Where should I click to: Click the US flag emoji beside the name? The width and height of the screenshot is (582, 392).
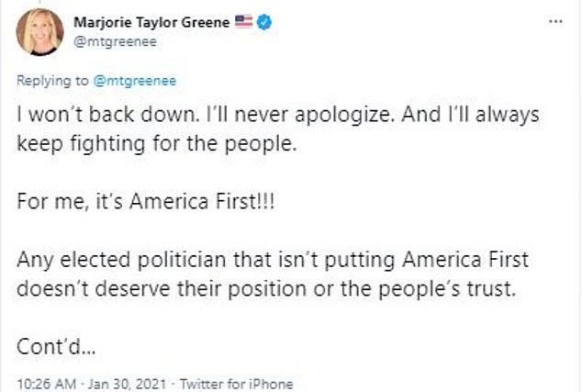pos(242,21)
